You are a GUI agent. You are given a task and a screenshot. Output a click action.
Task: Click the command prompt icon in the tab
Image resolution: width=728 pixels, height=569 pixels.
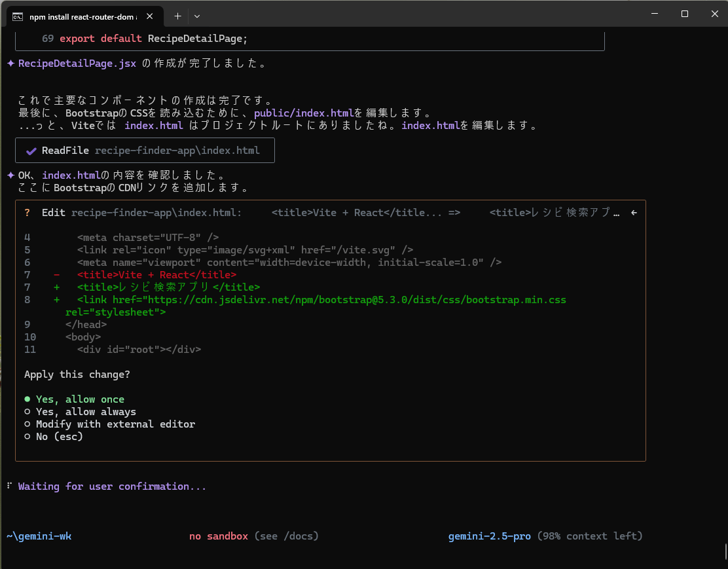[x=18, y=15]
